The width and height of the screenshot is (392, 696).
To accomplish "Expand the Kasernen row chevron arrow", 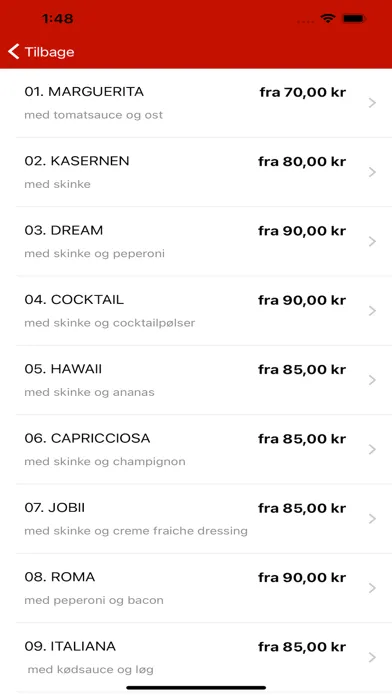I will click(372, 172).
